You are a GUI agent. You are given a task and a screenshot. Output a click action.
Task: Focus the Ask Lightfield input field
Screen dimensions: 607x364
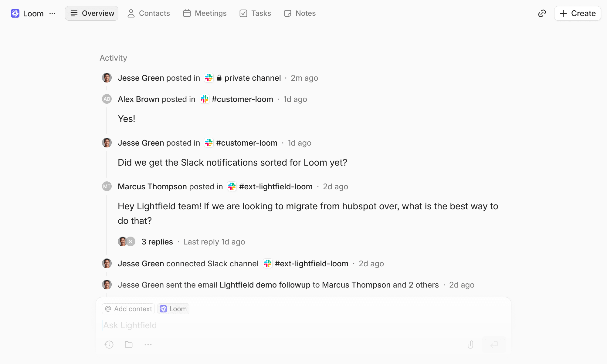(x=303, y=325)
